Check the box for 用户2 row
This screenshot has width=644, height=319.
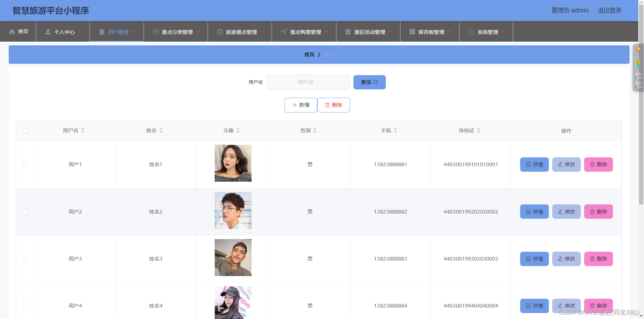25,212
